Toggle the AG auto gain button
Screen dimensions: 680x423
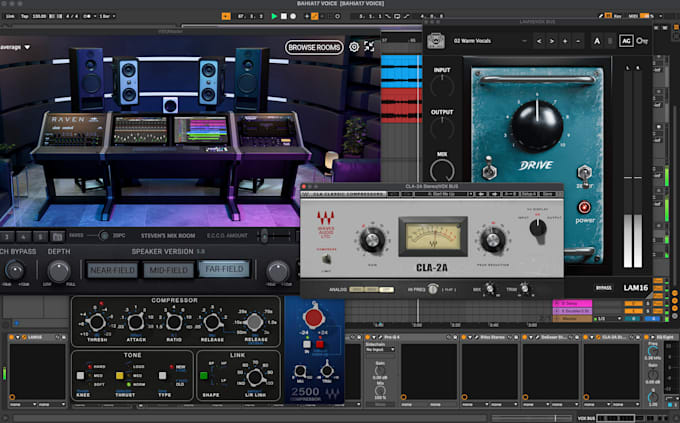pyautogui.click(x=626, y=41)
